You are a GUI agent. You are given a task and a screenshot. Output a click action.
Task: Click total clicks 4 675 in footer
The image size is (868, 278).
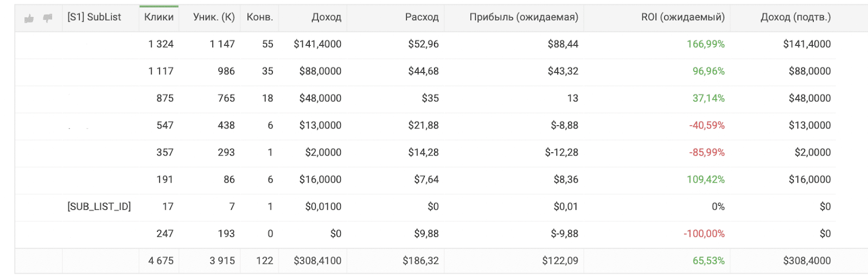pyautogui.click(x=161, y=261)
